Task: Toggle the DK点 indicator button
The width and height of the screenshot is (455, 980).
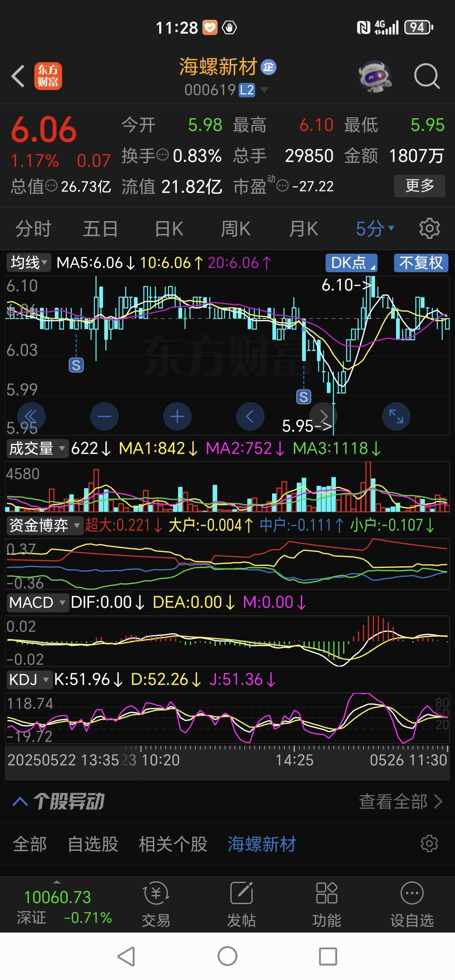Action: click(x=352, y=263)
